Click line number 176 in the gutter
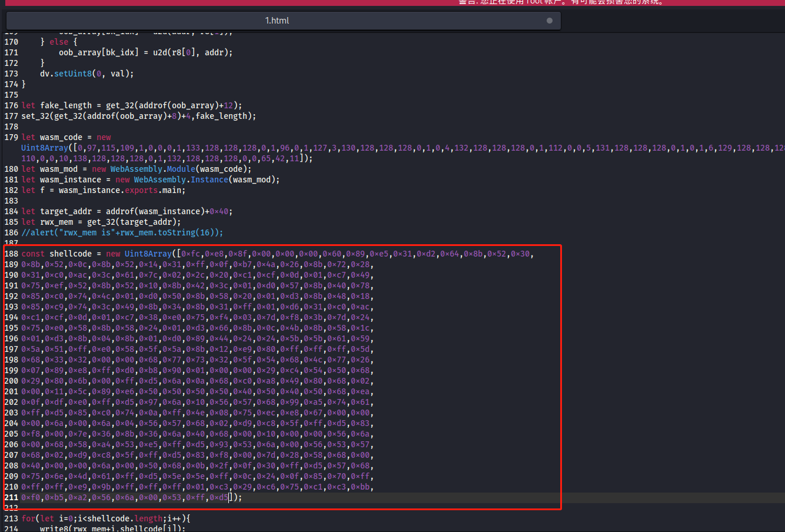This screenshot has height=532, width=785. [x=11, y=105]
